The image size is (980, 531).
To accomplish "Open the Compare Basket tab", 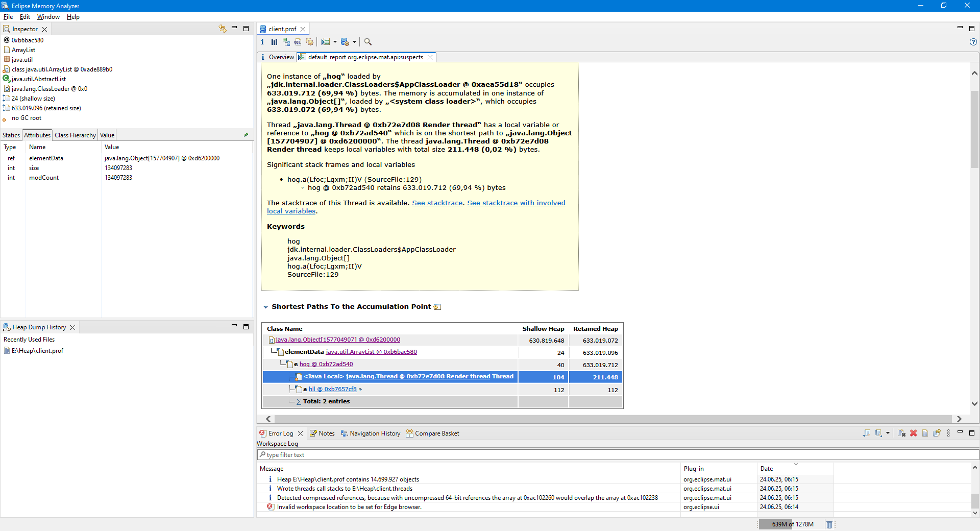I will 433,433.
